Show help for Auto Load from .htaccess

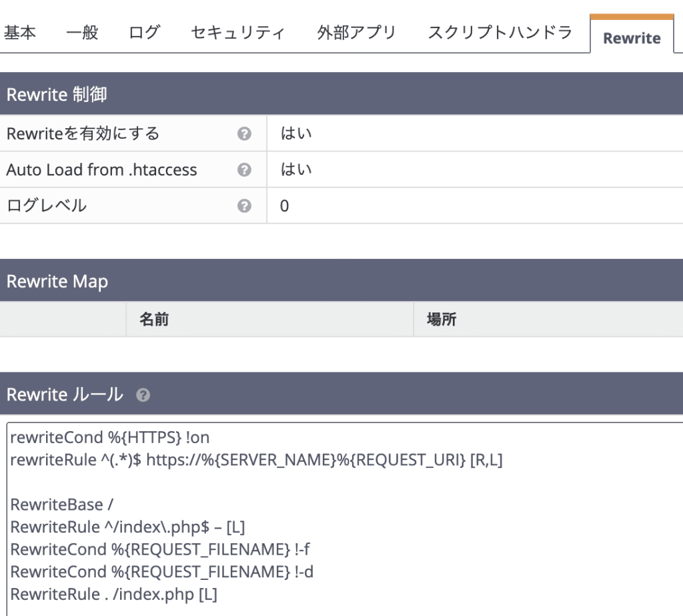(244, 170)
